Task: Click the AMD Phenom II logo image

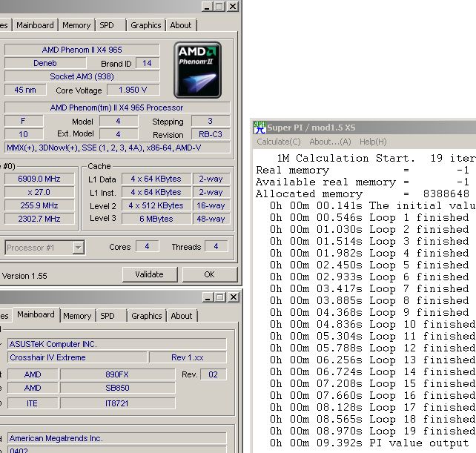Action: coord(198,70)
